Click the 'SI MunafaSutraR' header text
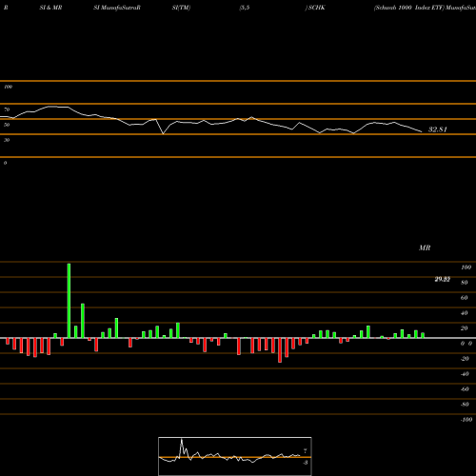Screen dimensions: 476x476 point(117,8)
